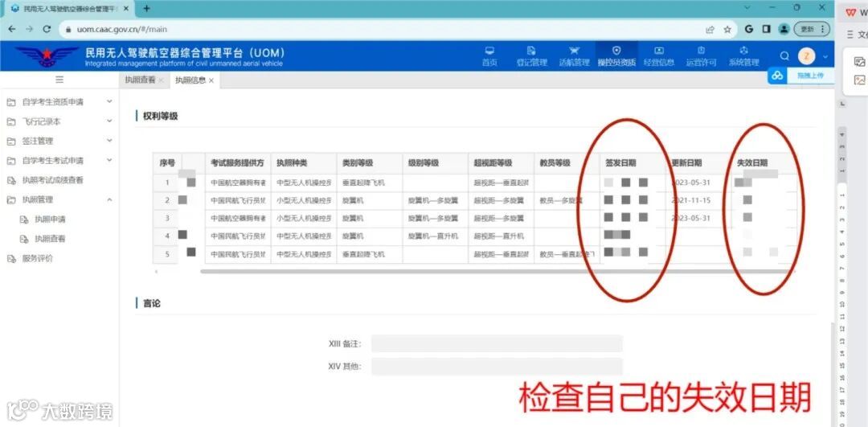Close the 执照查看 tab
Viewport: 868px width, 427px height.
tap(161, 80)
